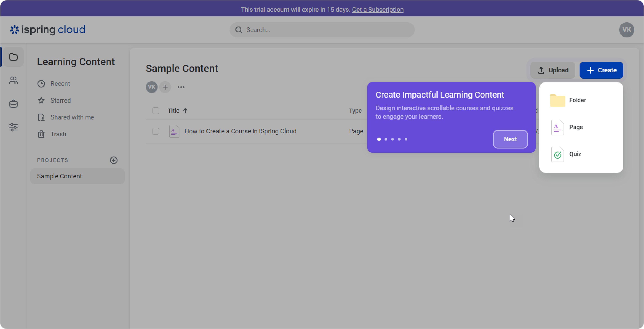Jump to the second onboarding step dot

386,139
